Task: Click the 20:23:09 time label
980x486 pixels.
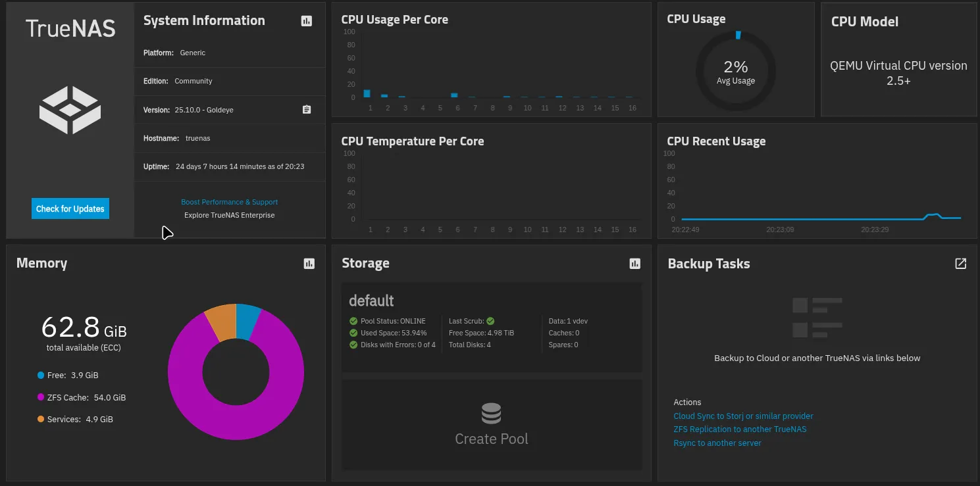Action: [780, 230]
